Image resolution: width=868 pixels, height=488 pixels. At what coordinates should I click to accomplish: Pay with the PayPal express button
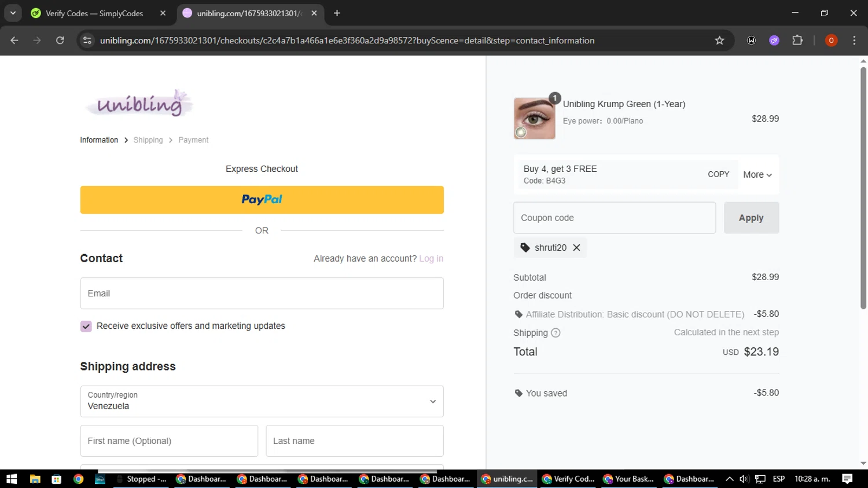262,200
